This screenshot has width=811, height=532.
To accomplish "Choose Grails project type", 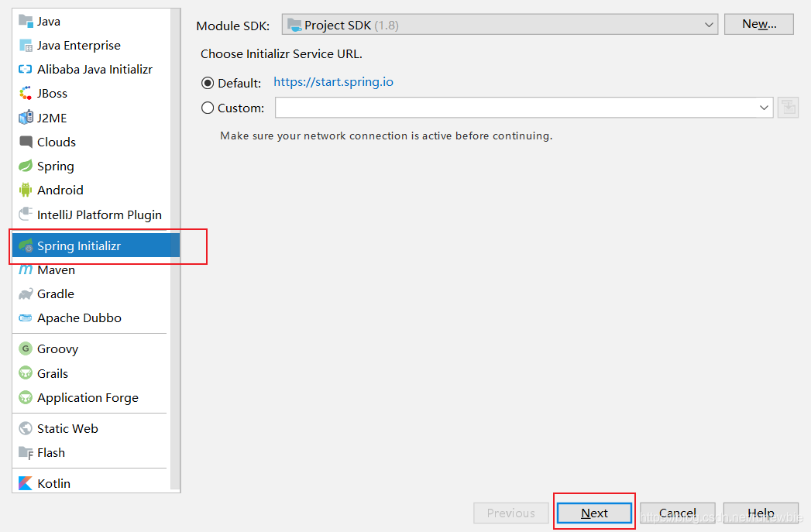I will coord(91,373).
